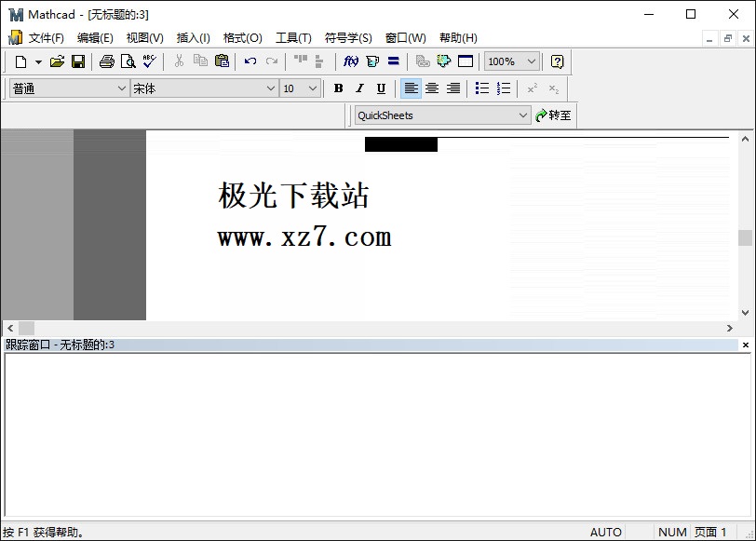Viewport: 756px width, 541px height.
Task: Click the 极光下载站 text in worksheet
Action: click(293, 196)
